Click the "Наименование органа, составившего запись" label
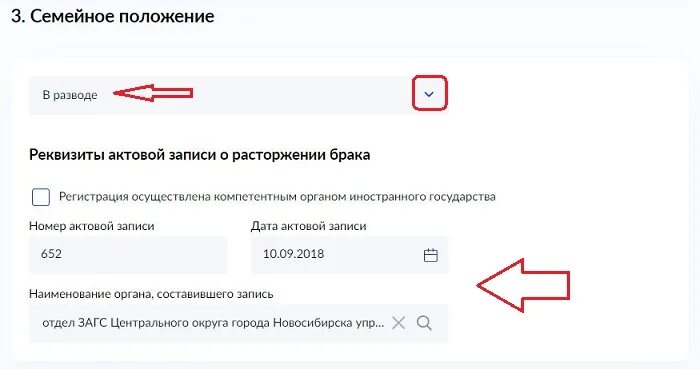Image resolution: width=700 pixels, height=369 pixels. click(151, 294)
